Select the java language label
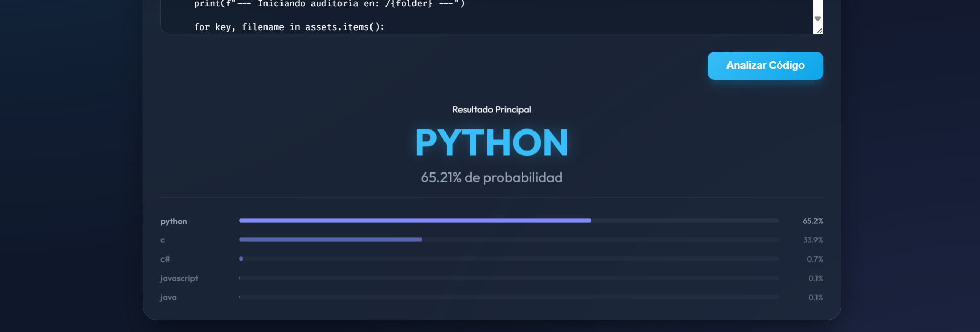This screenshot has height=332, width=980. point(168,297)
